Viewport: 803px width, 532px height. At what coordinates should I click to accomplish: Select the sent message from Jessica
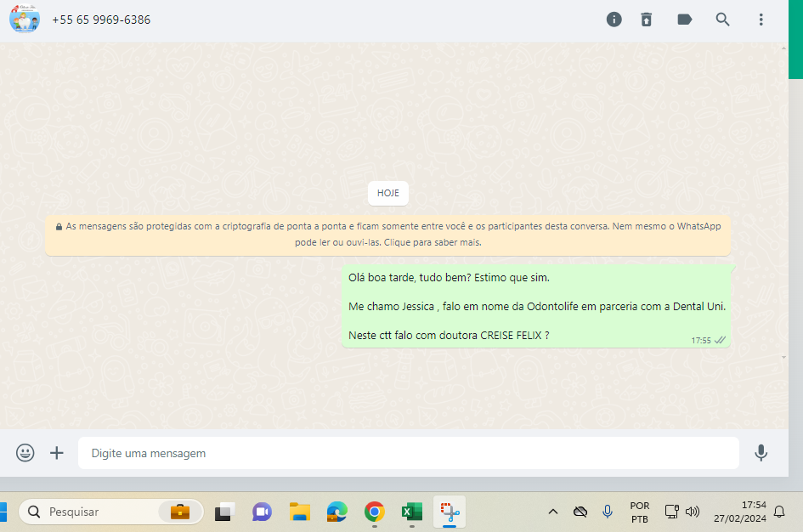click(x=536, y=306)
